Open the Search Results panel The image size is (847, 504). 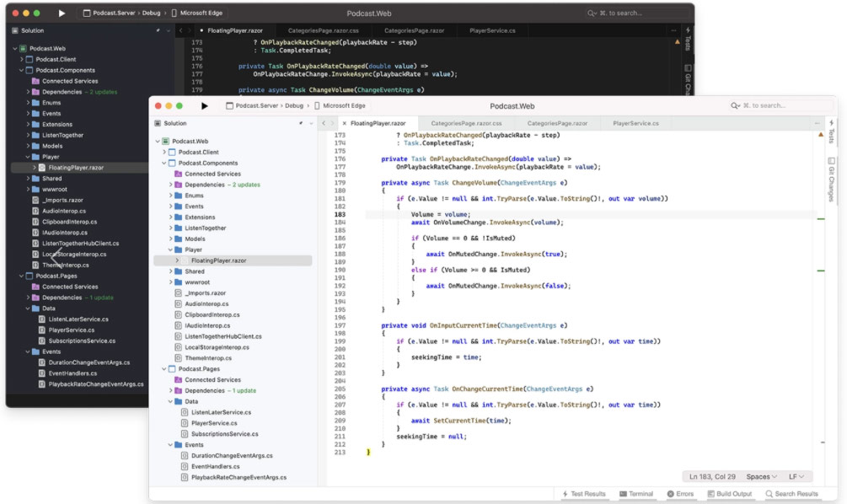pos(792,494)
